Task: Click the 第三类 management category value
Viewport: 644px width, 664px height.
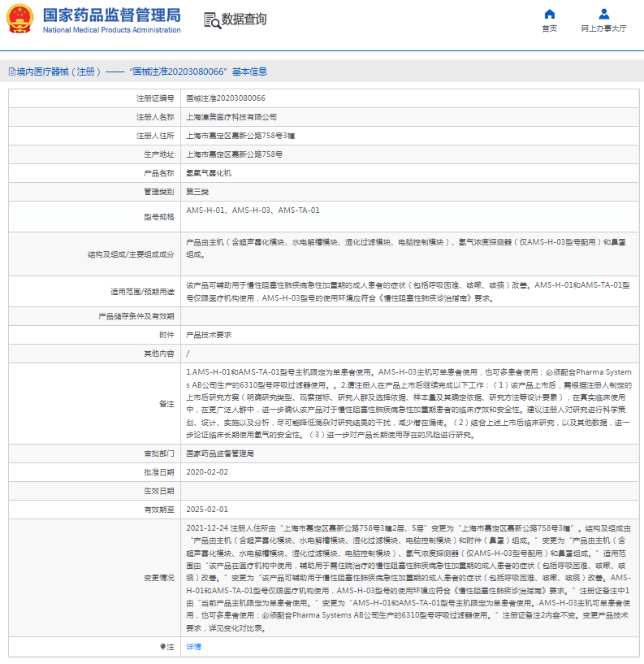Action: coord(197,192)
